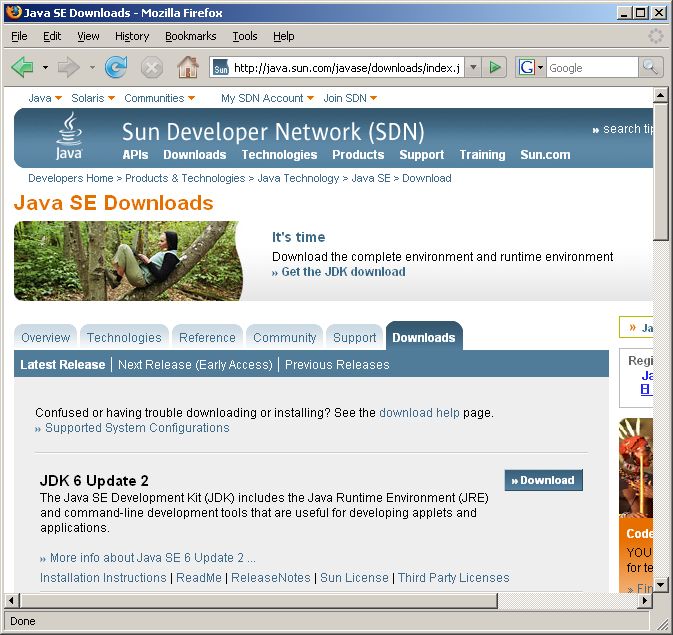Switch to the Technologies page tab

tap(124, 337)
